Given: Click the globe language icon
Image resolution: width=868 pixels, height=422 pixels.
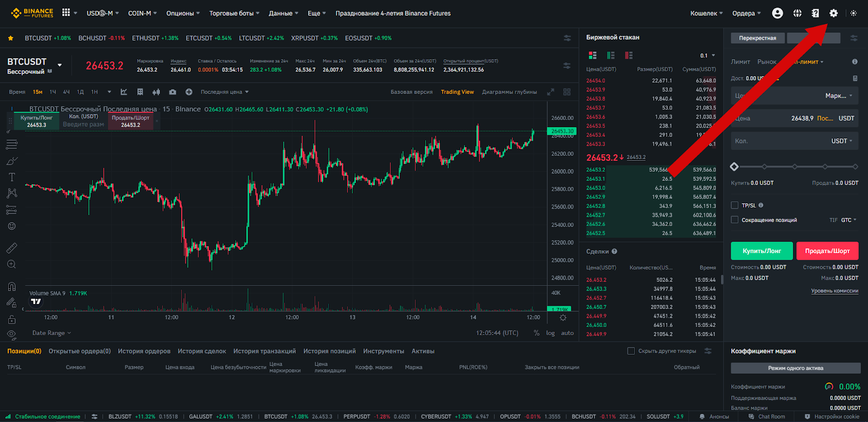Looking at the screenshot, I should pyautogui.click(x=797, y=13).
